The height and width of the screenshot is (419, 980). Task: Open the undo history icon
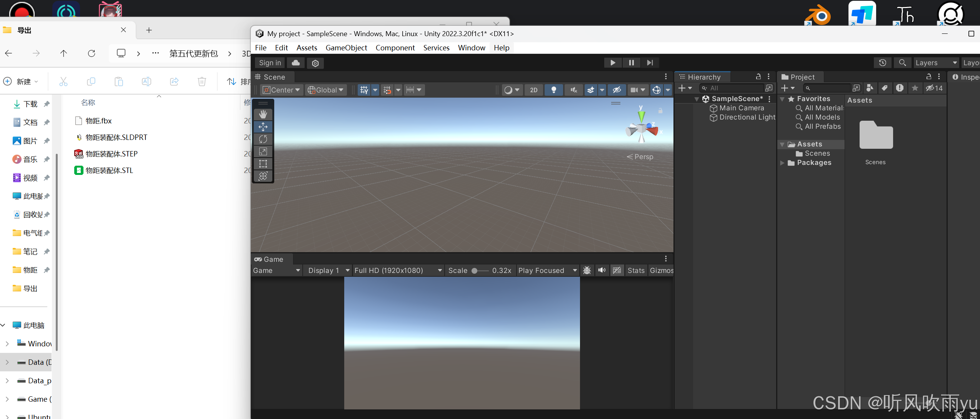(x=882, y=63)
